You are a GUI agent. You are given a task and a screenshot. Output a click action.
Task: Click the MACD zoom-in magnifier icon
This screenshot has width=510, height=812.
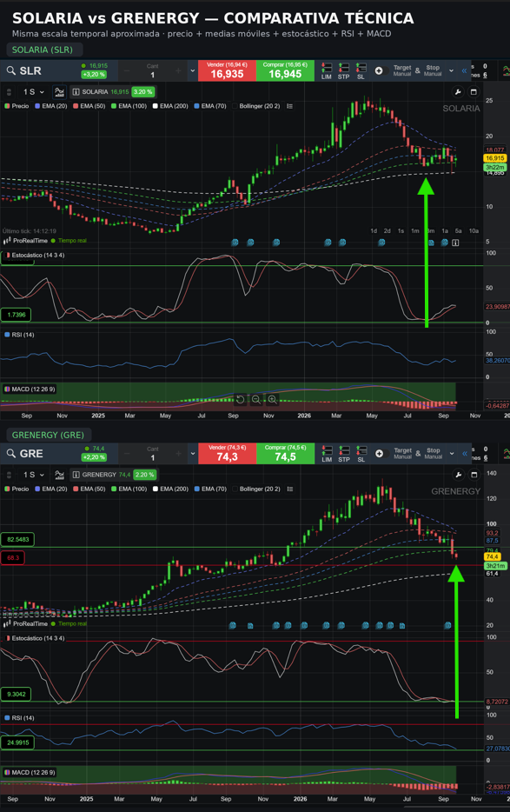click(272, 399)
